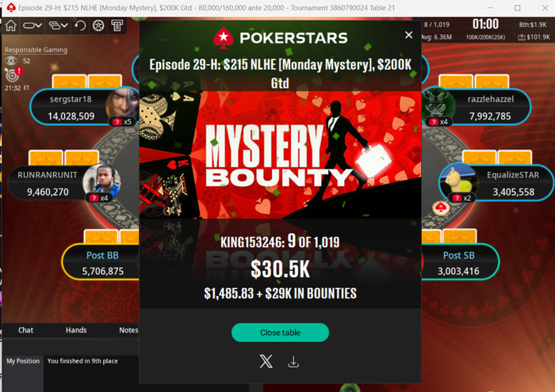The image size is (555, 392).
Task: Download the result image
Action: (x=293, y=362)
